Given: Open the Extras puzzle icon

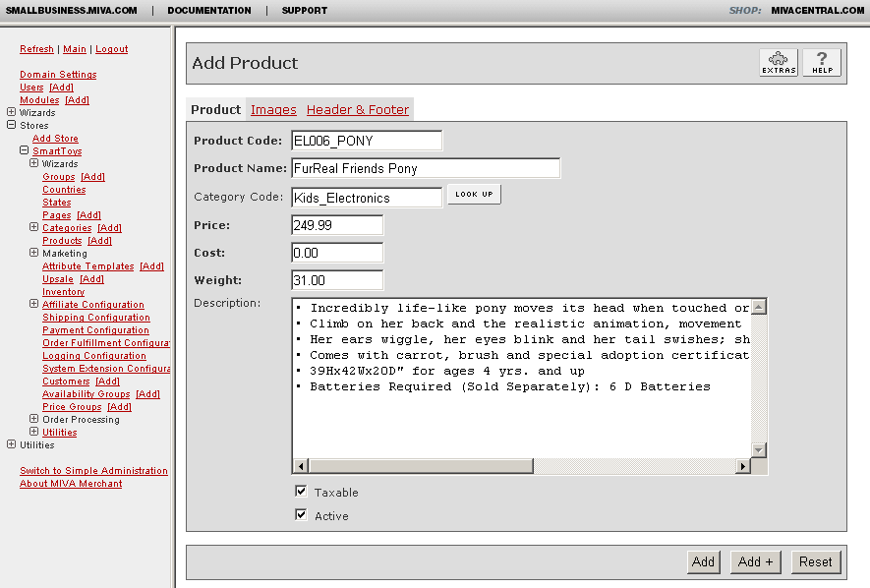Looking at the screenshot, I should click(779, 63).
